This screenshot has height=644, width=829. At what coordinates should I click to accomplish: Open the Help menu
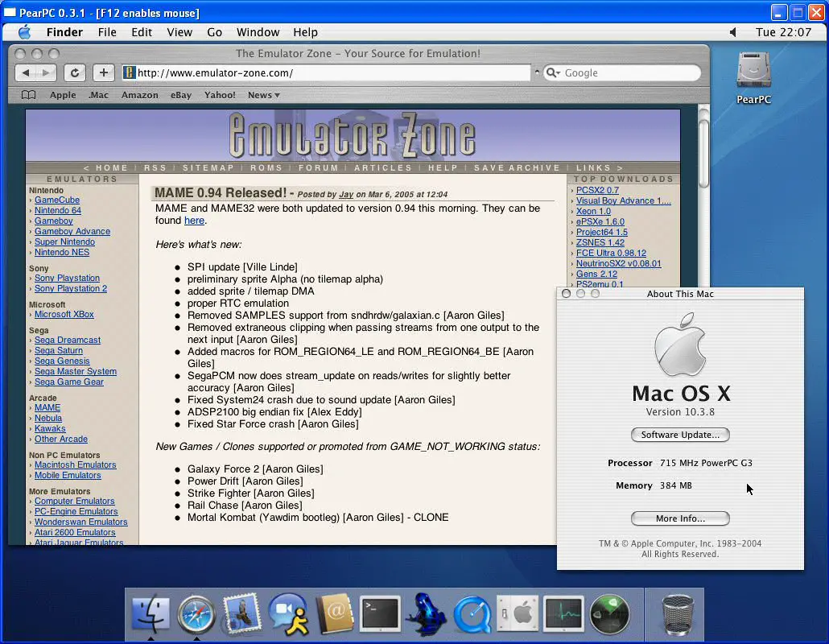pos(306,32)
